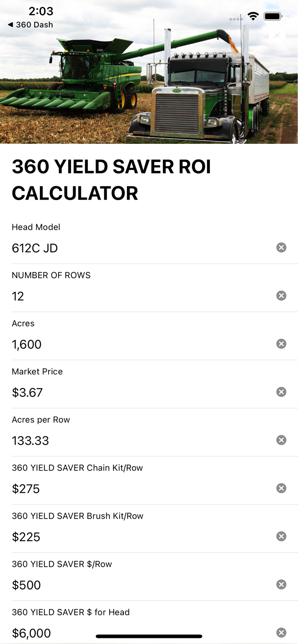
Task: Clear the Acres field value
Action: coord(282,343)
